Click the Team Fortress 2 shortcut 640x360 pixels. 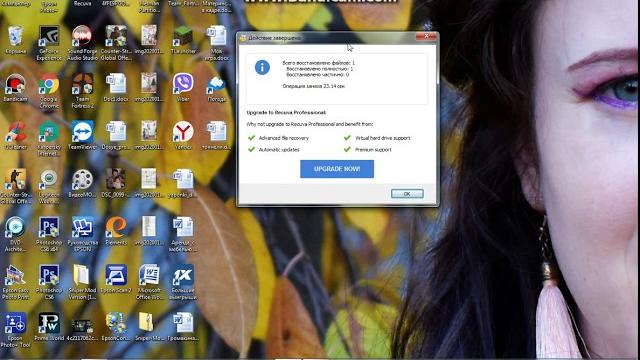(x=82, y=91)
